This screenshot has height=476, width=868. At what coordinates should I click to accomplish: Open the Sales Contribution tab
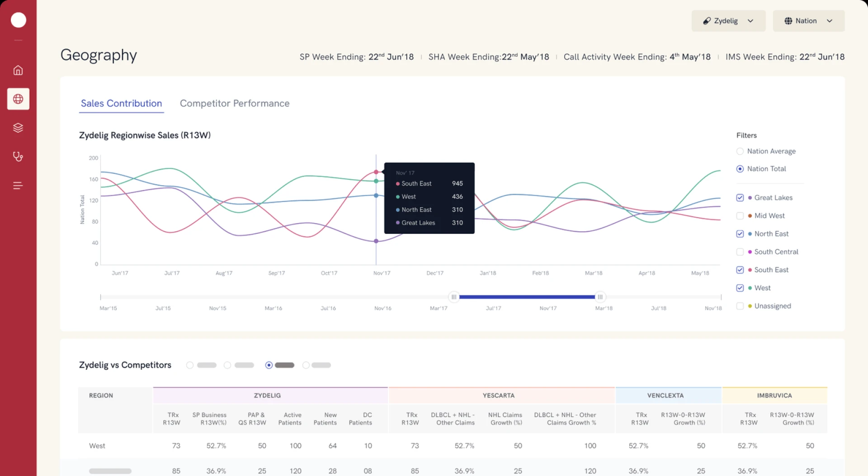click(x=121, y=103)
